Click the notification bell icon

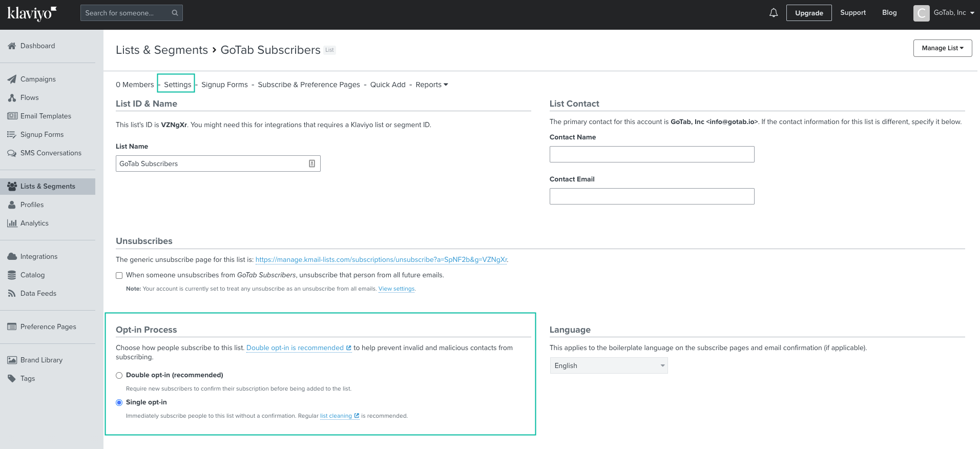[x=774, y=13]
